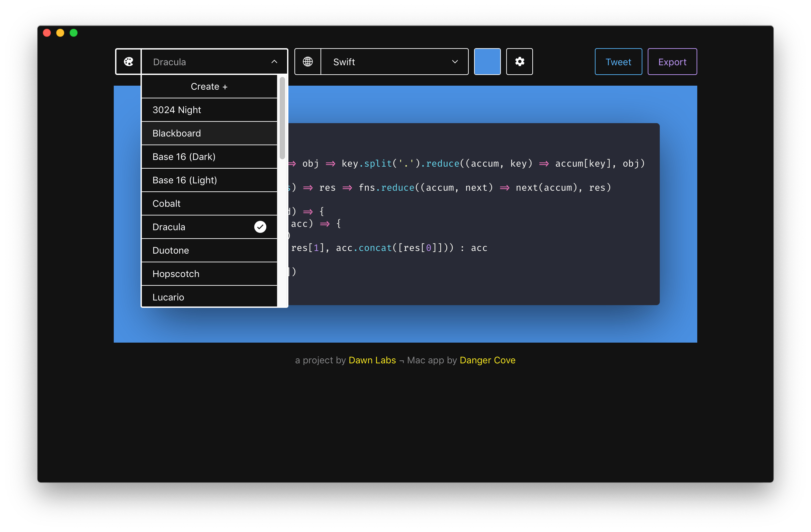Select the Hopscotch theme

coord(209,274)
